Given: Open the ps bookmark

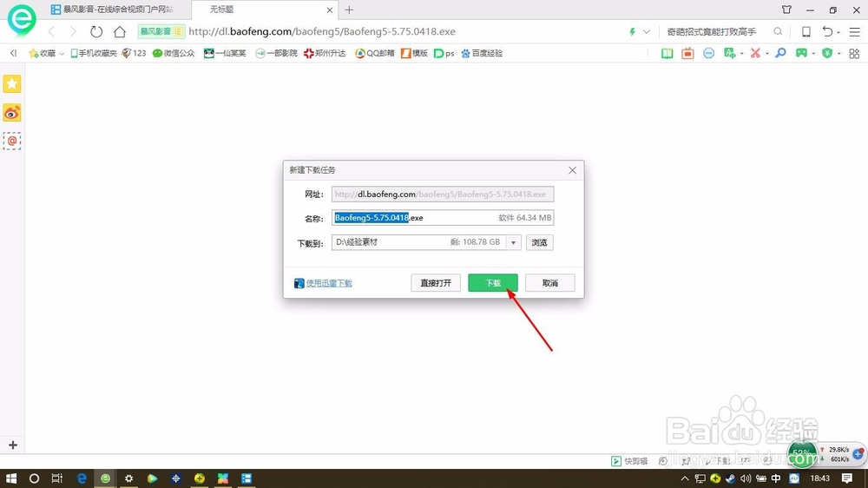Looking at the screenshot, I should [x=444, y=53].
